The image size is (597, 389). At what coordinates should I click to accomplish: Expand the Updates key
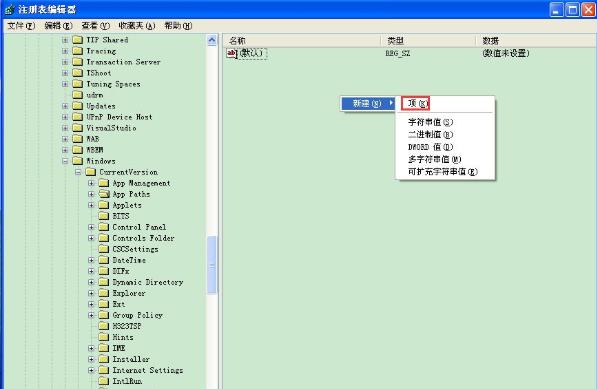point(65,106)
